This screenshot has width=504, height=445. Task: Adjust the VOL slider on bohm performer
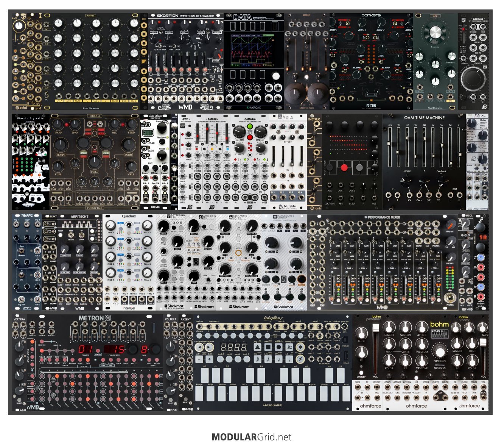pyautogui.click(x=375, y=348)
